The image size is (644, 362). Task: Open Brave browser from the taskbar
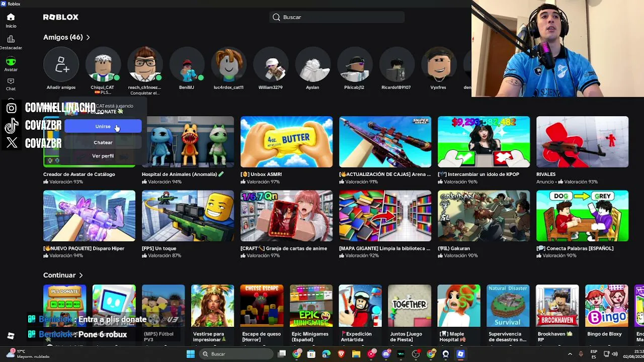(x=342, y=354)
